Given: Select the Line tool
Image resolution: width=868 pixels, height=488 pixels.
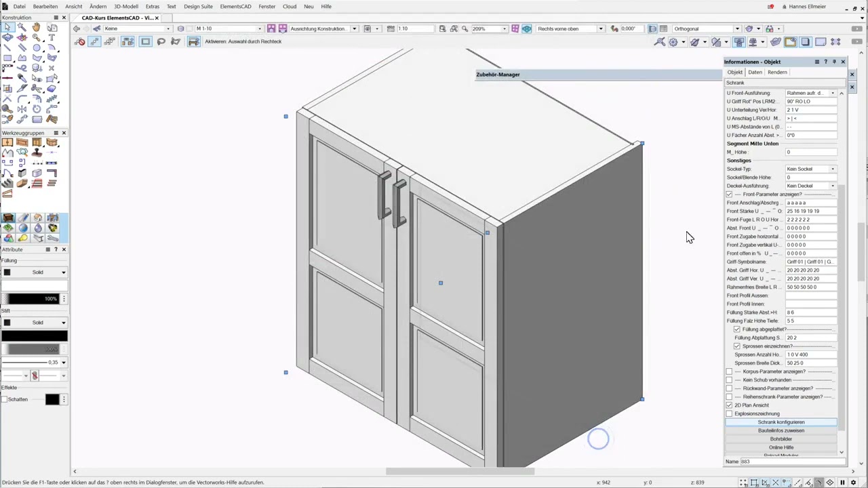Looking at the screenshot, I should coord(7,47).
